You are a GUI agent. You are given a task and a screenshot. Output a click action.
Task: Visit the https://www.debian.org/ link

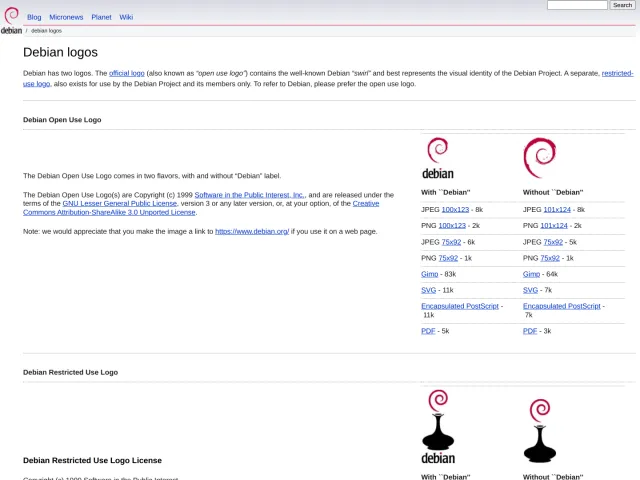point(252,231)
